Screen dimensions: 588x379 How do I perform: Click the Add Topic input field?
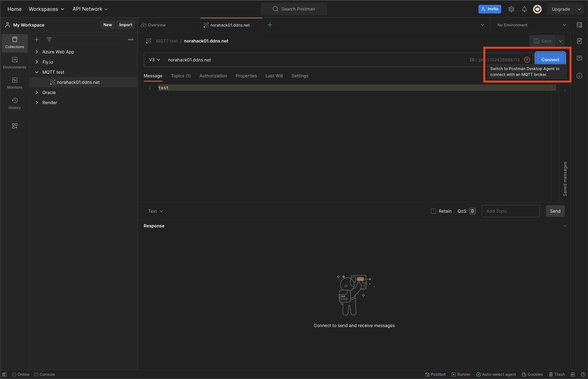[x=510, y=211]
